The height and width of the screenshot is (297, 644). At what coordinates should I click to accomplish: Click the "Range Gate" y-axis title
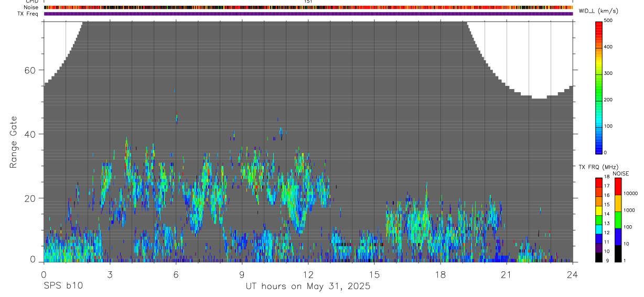[14, 142]
